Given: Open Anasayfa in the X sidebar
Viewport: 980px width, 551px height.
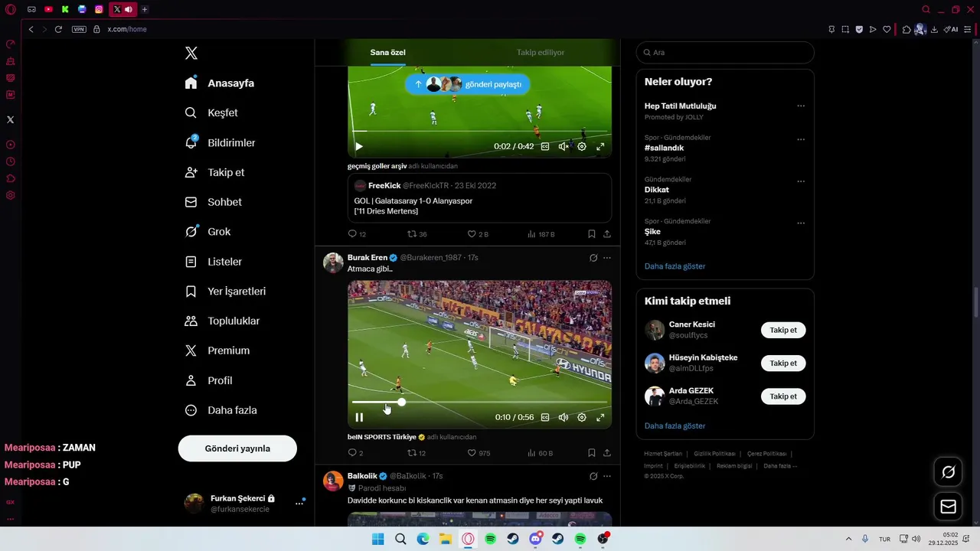Looking at the screenshot, I should [219, 83].
